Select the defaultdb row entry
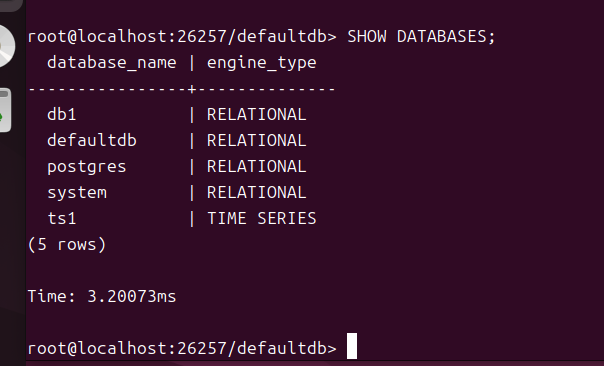604x366 pixels. coord(92,140)
